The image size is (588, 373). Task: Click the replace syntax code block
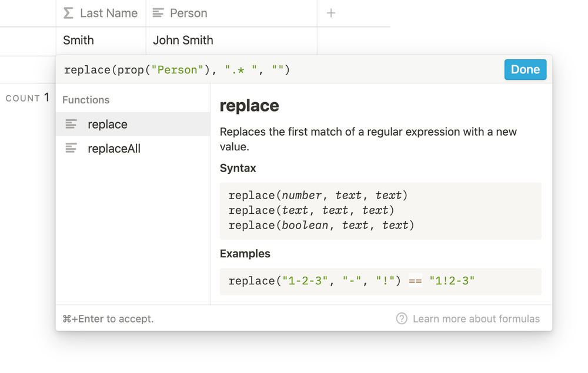[x=380, y=210]
